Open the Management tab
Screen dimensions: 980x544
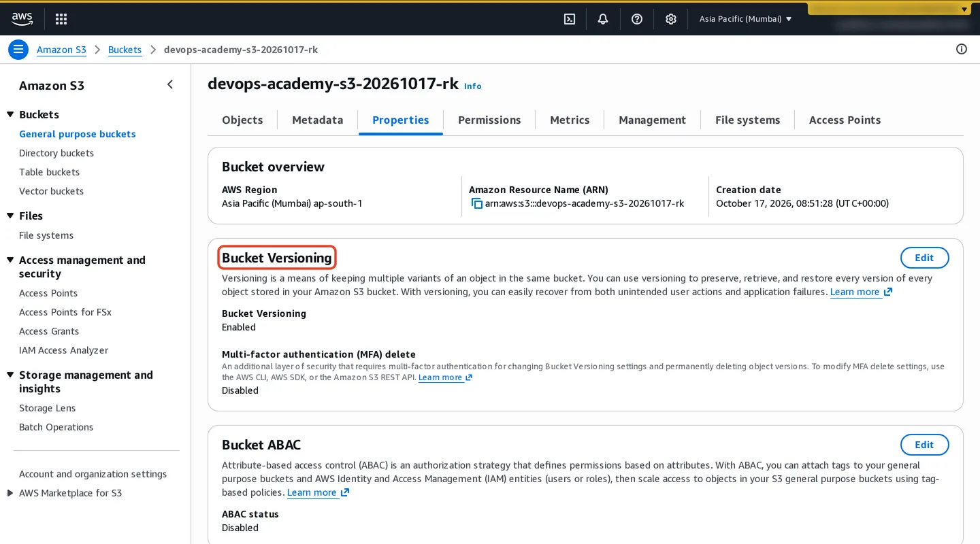652,120
